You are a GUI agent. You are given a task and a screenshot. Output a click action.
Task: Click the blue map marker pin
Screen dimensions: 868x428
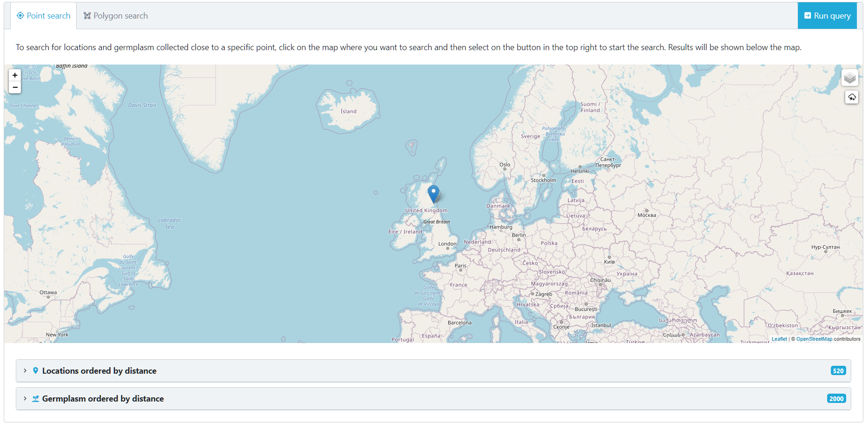433,193
